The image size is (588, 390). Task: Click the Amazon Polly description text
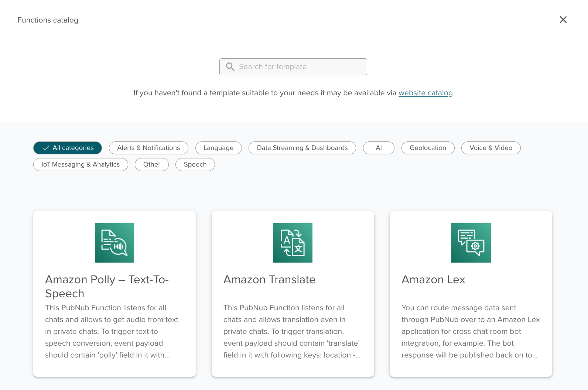click(x=112, y=331)
